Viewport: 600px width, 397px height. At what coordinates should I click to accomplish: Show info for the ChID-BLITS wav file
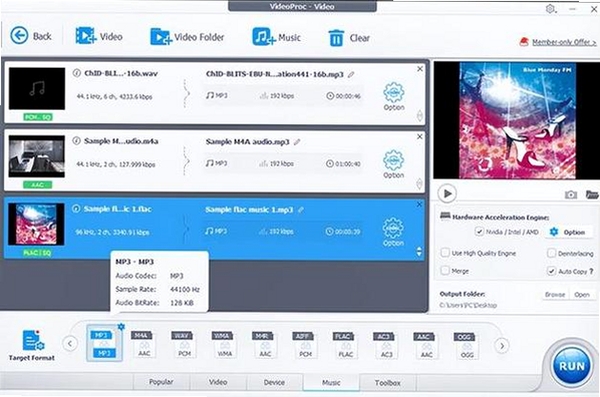click(77, 73)
